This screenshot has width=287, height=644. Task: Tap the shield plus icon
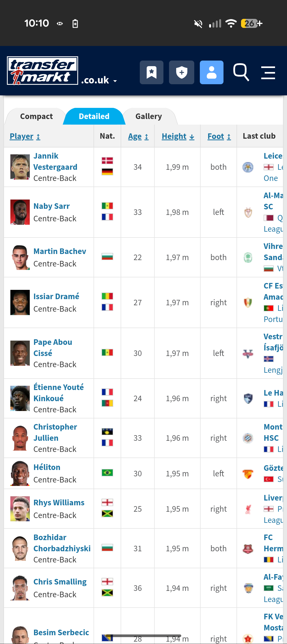point(182,72)
